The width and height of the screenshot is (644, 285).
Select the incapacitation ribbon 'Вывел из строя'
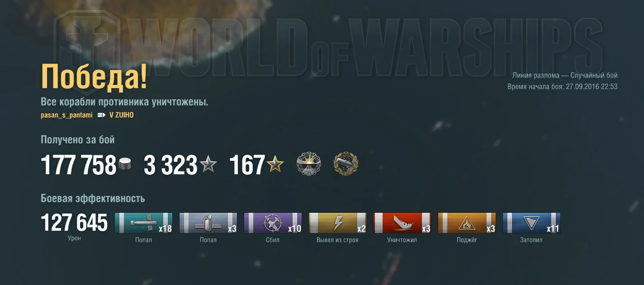pos(337,223)
